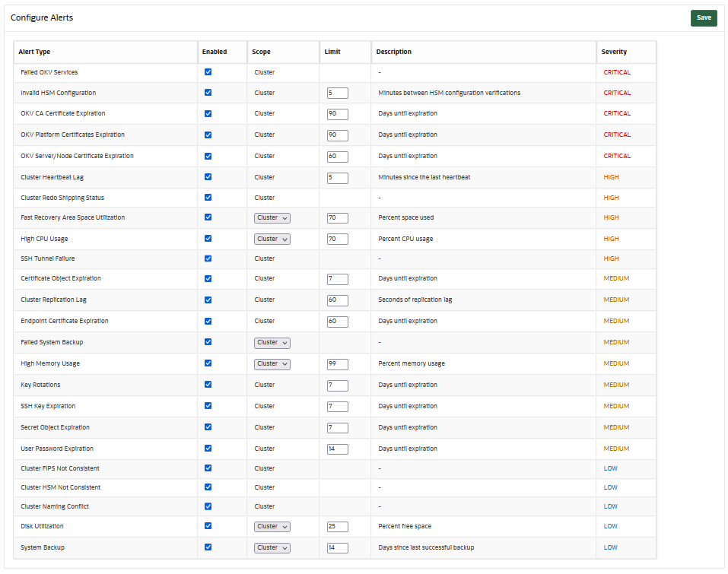Viewport: 728px width, 574px height.
Task: Open the High CPU Usage scope dropdown
Action: click(x=272, y=239)
